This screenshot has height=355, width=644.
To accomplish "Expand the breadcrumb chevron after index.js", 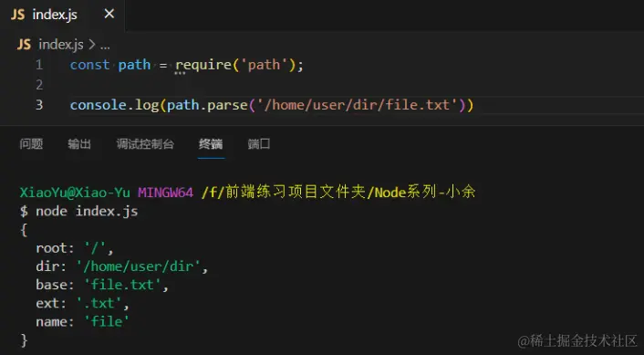I will pos(91,45).
